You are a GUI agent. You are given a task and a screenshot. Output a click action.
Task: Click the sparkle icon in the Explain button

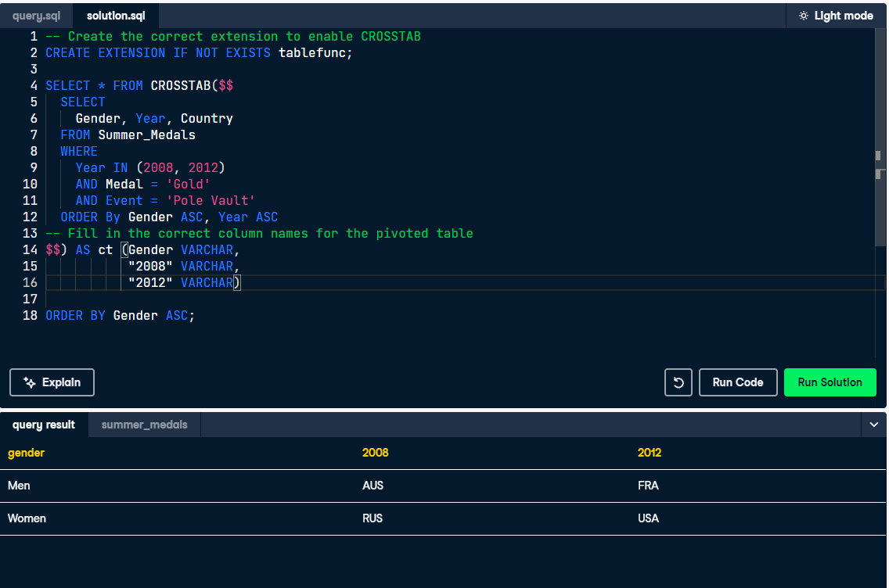coord(30,382)
